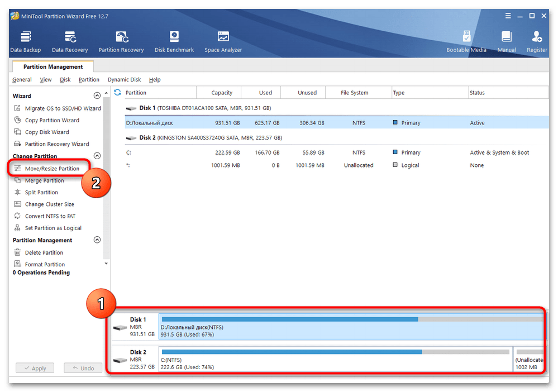Collapse the Partition Management section
The height and width of the screenshot is (392, 558).
pyautogui.click(x=97, y=240)
